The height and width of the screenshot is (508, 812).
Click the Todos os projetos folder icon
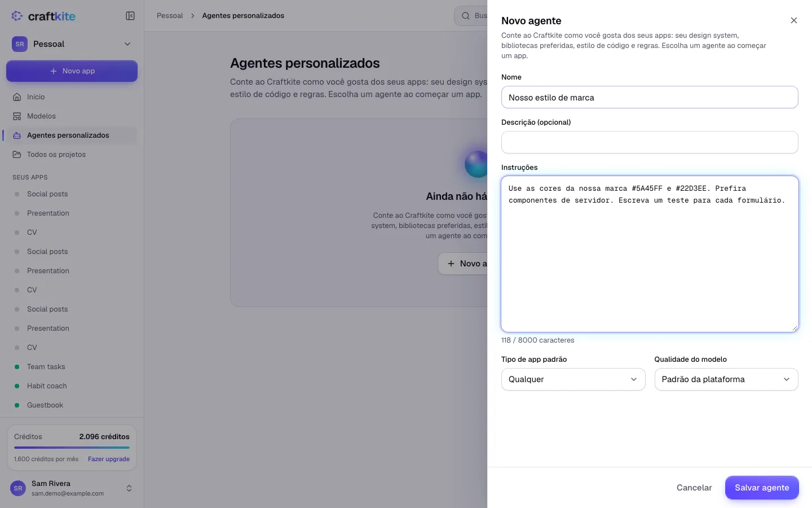(17, 155)
